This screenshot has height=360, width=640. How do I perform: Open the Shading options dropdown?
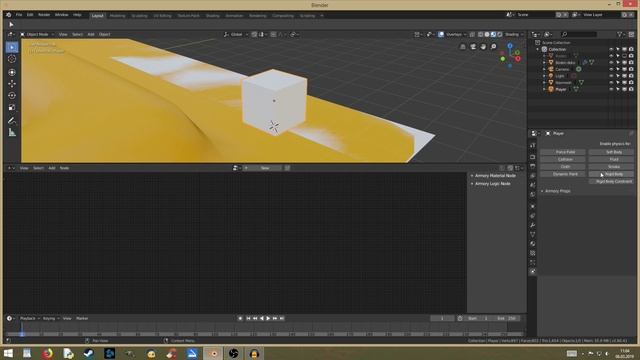point(514,35)
